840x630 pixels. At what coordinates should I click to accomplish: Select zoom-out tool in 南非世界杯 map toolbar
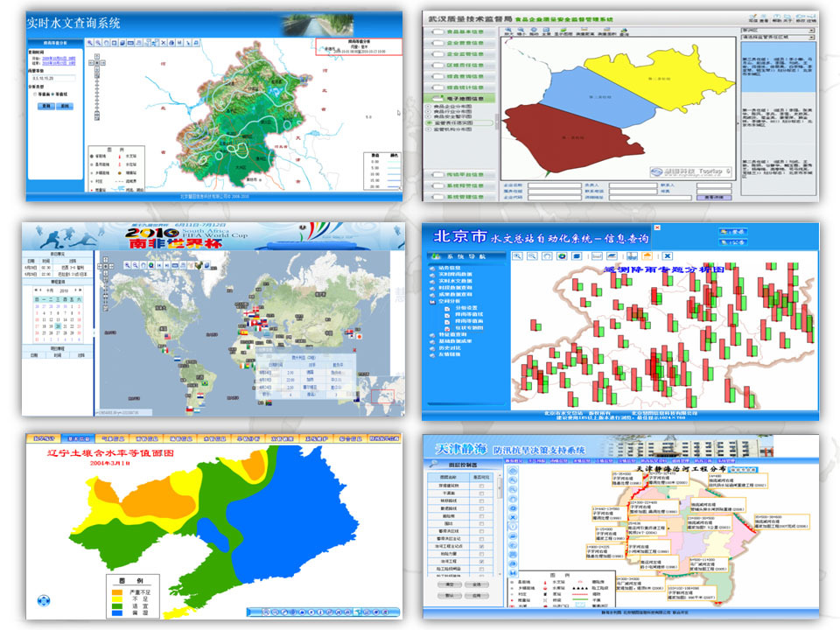coord(135,265)
